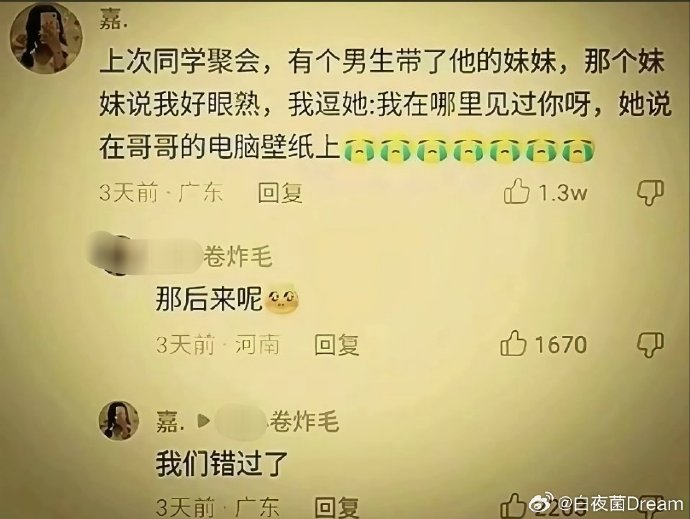Reply to the 河南 comment 那后来呢
The image size is (690, 519).
click(337, 345)
